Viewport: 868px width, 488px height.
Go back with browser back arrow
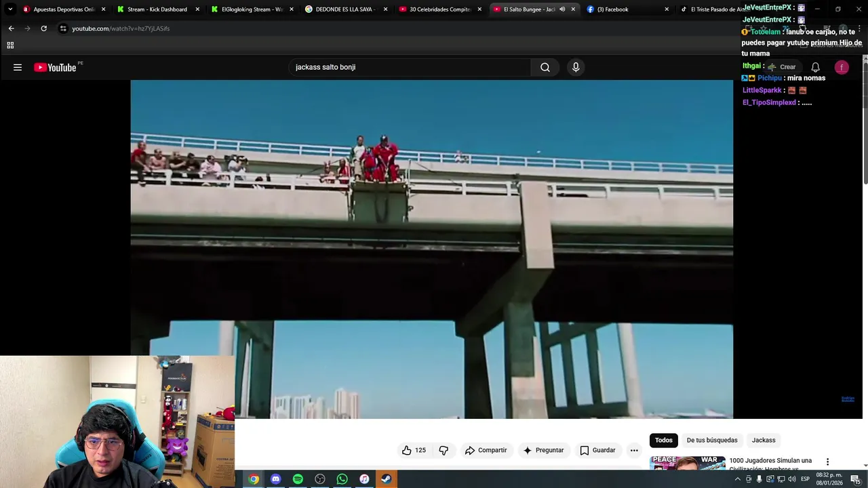tap(11, 28)
